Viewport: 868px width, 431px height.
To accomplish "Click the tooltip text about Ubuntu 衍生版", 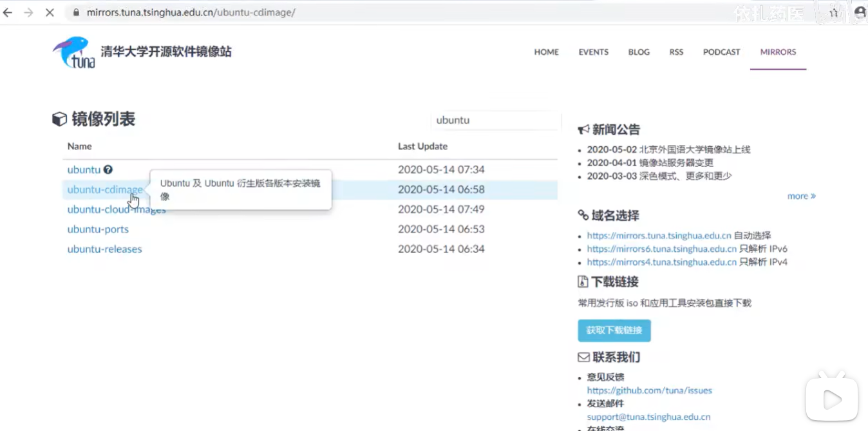I will (240, 189).
